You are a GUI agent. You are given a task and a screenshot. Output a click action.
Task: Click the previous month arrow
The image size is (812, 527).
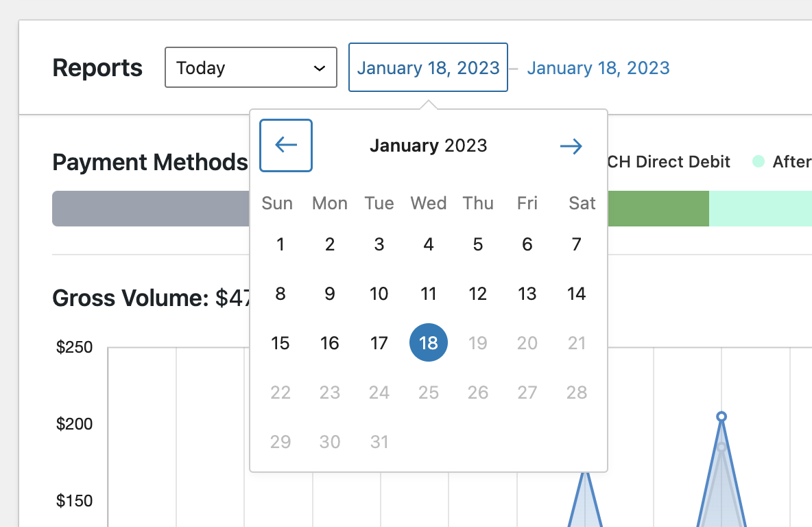pos(285,145)
